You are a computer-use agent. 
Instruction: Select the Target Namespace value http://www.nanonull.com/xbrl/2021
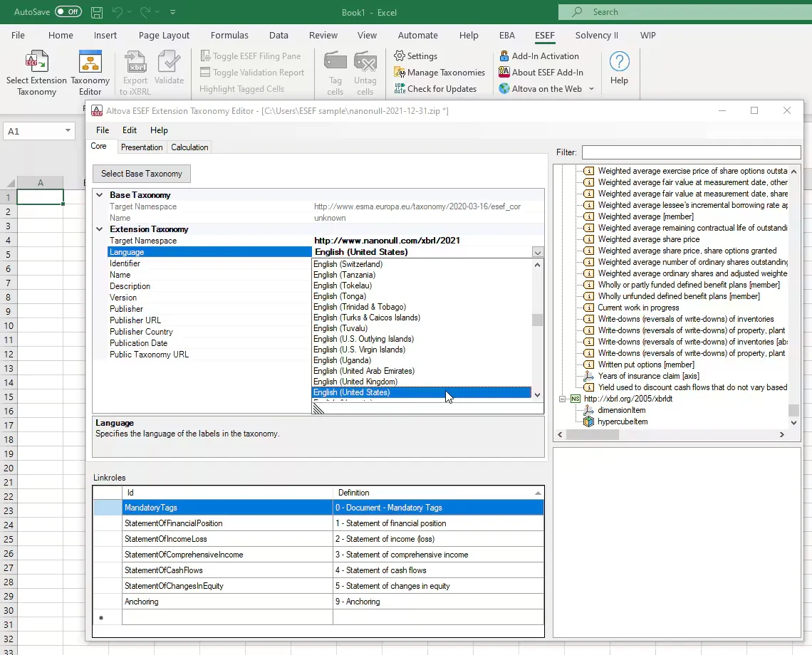387,240
